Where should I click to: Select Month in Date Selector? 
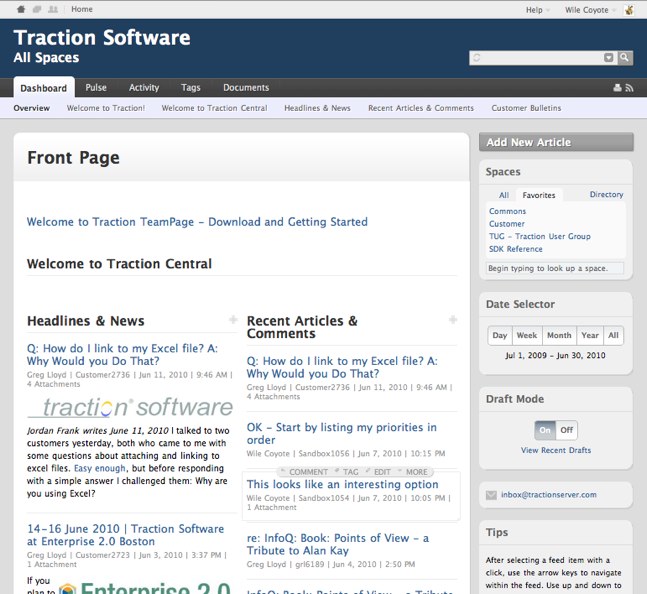pos(559,336)
